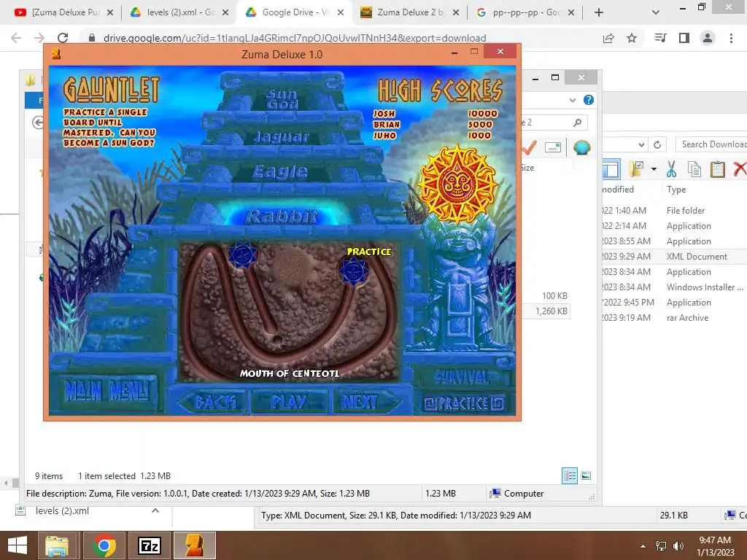Screen dimensions: 747x560
Task: Open the Windows Start menu
Action: click(18, 545)
